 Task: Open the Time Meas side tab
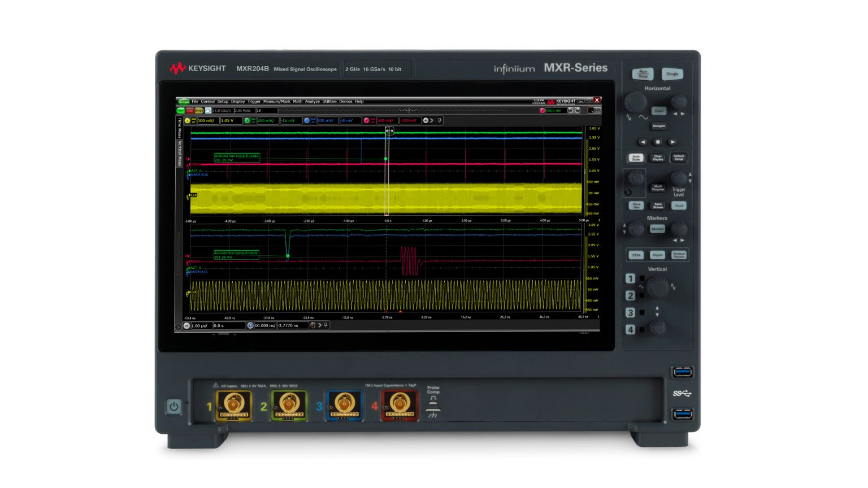click(180, 128)
